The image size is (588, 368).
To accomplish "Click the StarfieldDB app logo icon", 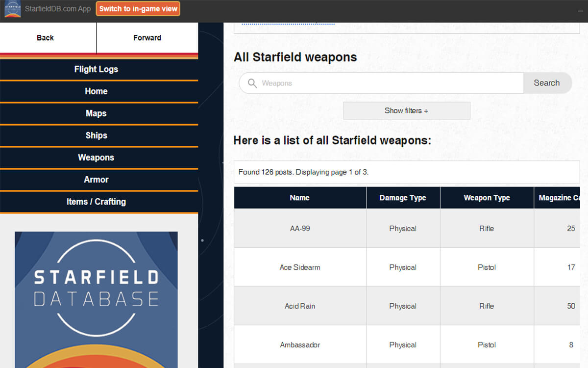I will coord(13,9).
